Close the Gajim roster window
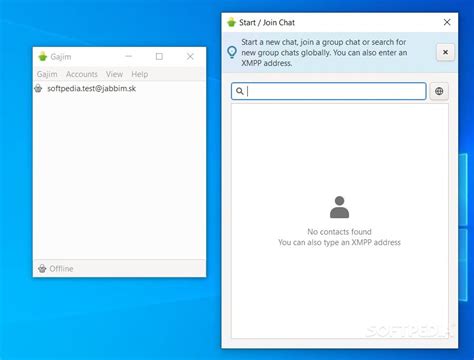The height and width of the screenshot is (360, 474). (190, 56)
